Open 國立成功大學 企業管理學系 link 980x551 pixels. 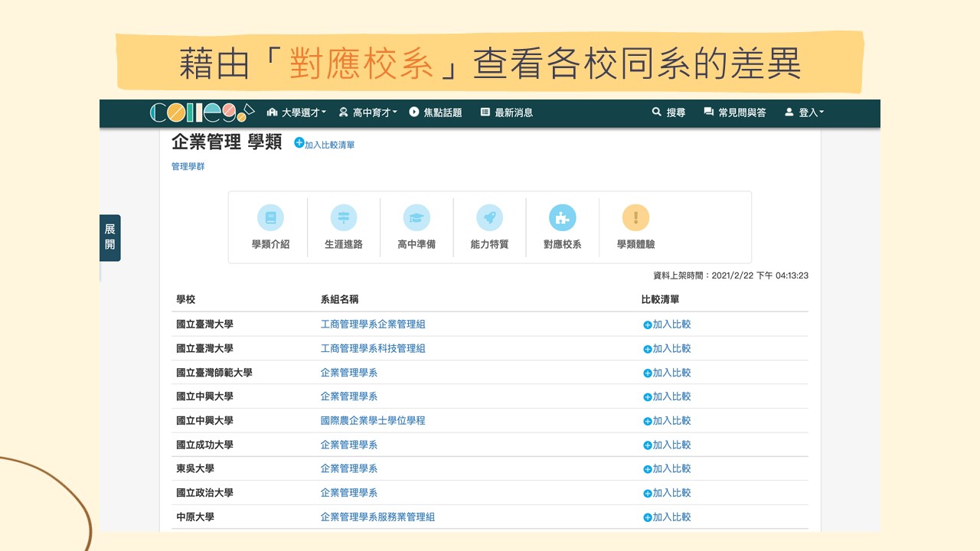pos(349,445)
